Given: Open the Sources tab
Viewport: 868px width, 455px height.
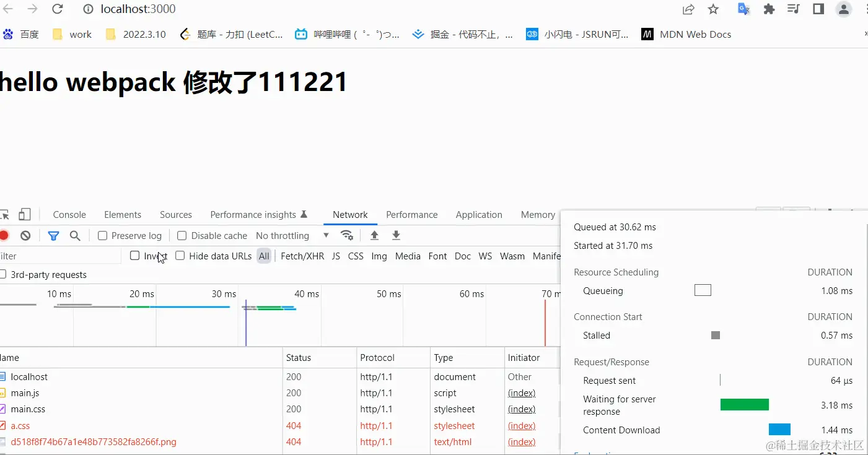Looking at the screenshot, I should tap(176, 215).
